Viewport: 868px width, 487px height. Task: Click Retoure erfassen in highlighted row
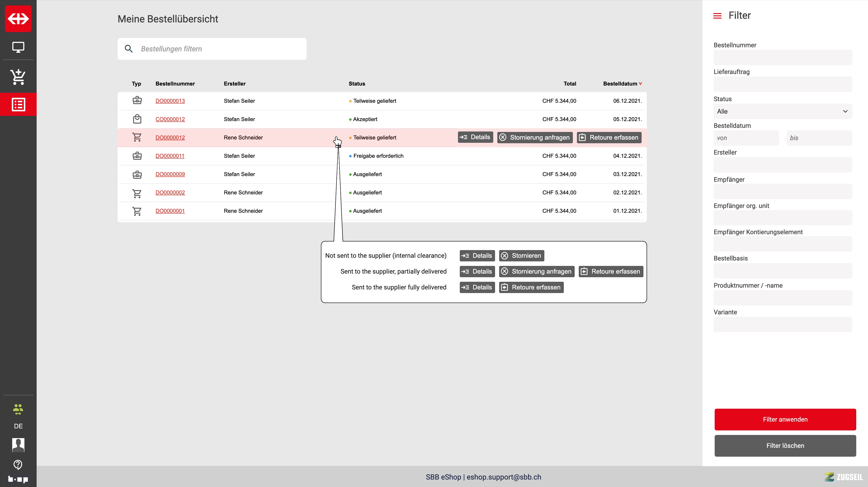tap(609, 137)
